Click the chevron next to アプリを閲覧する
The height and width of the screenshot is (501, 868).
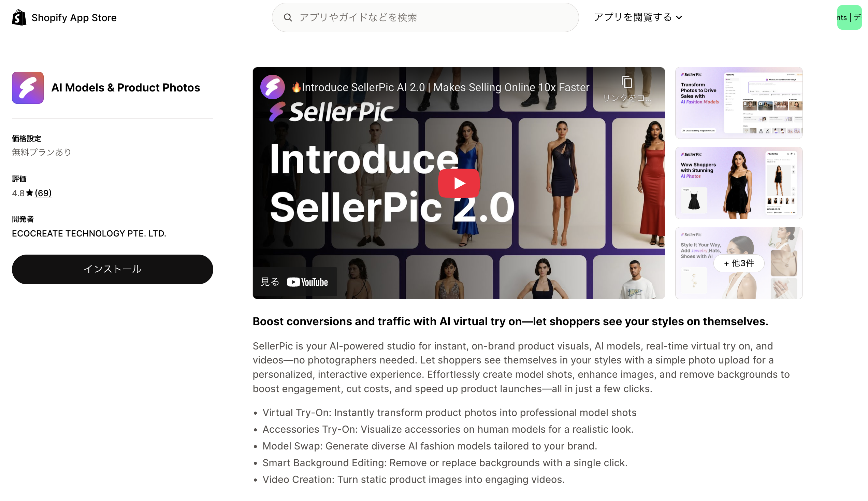(679, 17)
